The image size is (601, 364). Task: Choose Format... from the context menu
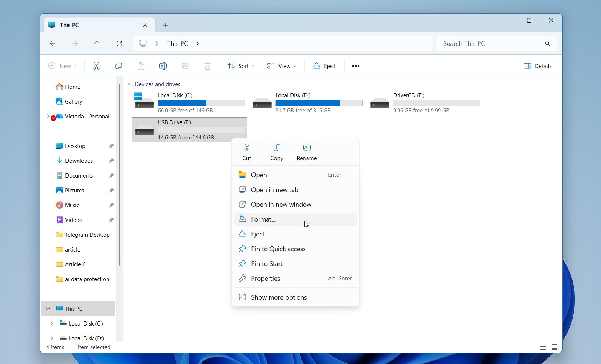296,219
